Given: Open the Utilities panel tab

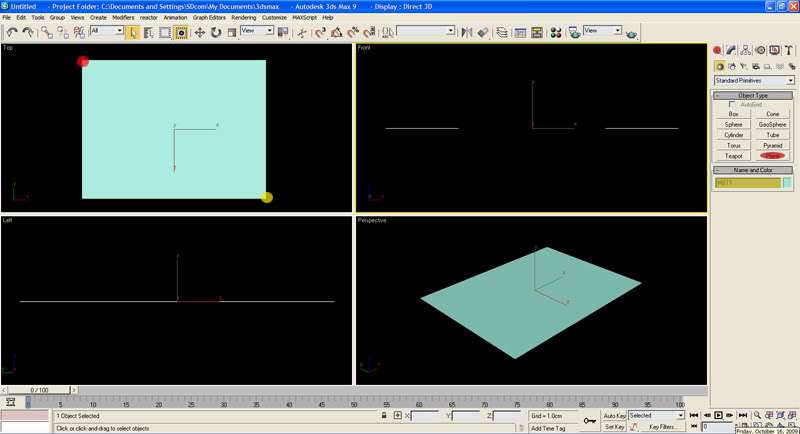Looking at the screenshot, I should [x=789, y=50].
